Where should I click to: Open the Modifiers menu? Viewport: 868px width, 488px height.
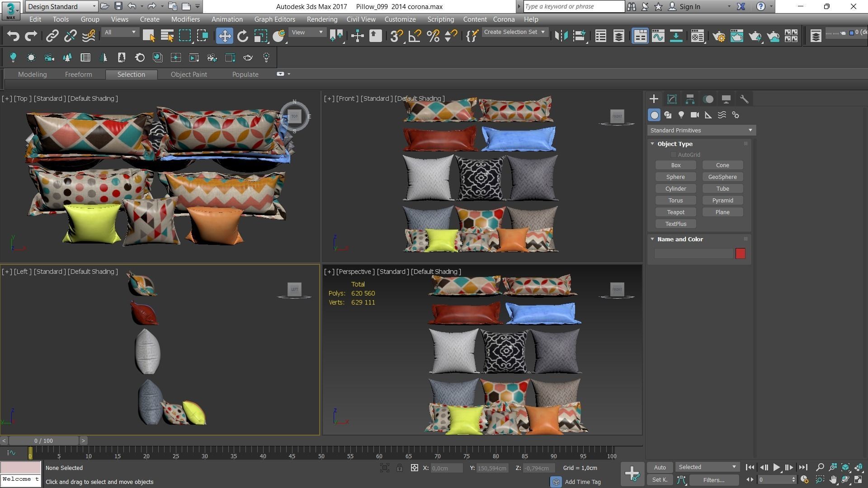[185, 19]
